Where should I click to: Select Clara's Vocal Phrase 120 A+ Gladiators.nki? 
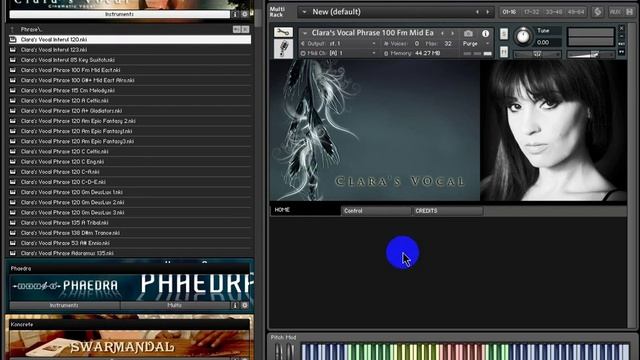[130, 111]
